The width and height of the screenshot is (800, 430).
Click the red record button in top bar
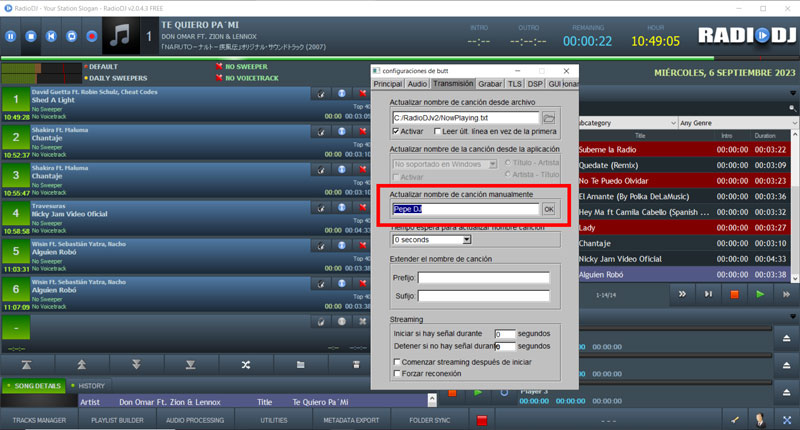pos(92,36)
